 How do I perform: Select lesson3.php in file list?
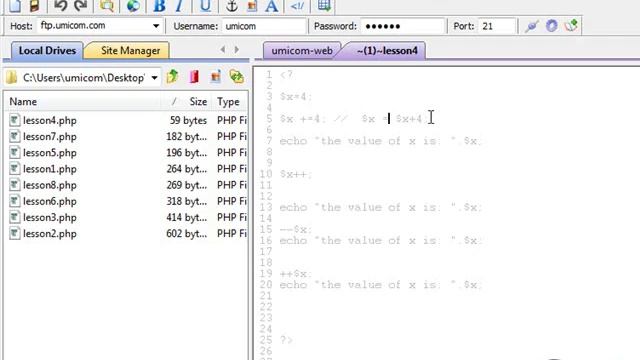[49, 218]
